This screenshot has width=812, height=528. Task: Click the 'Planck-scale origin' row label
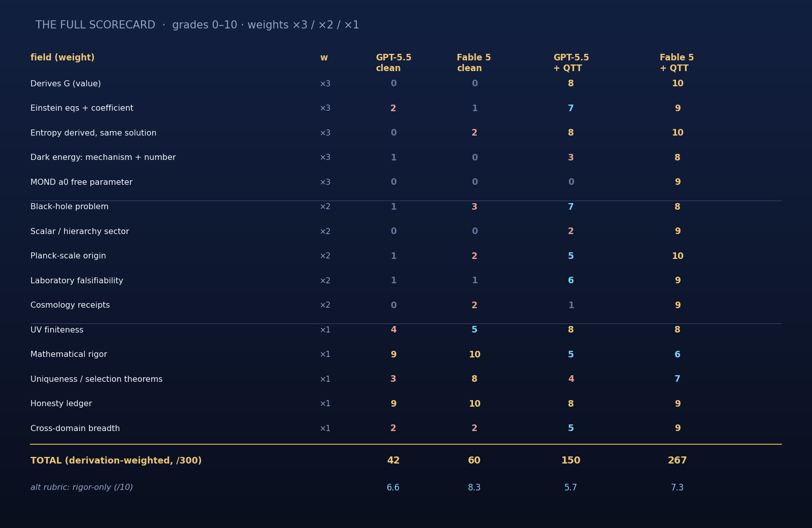68,256
